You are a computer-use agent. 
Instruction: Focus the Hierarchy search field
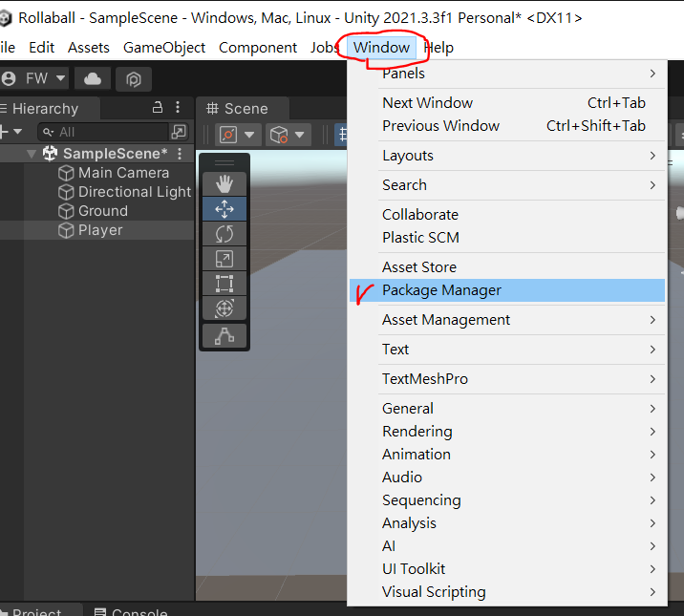[x=103, y=132]
